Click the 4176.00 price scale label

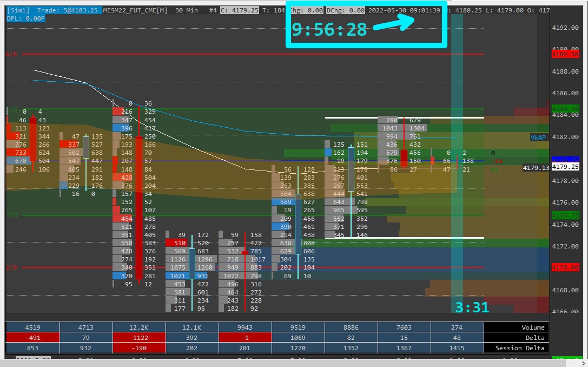[x=565, y=202]
